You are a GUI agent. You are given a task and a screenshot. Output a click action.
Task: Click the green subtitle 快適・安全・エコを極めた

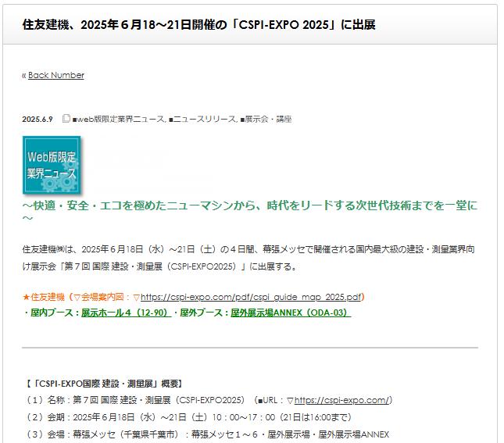coord(250,211)
